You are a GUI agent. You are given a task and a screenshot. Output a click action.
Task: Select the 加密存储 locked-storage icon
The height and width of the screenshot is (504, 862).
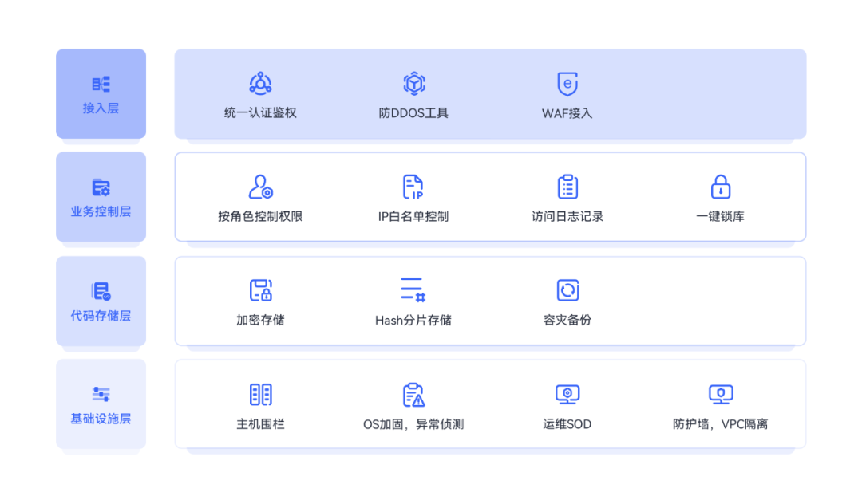(259, 289)
